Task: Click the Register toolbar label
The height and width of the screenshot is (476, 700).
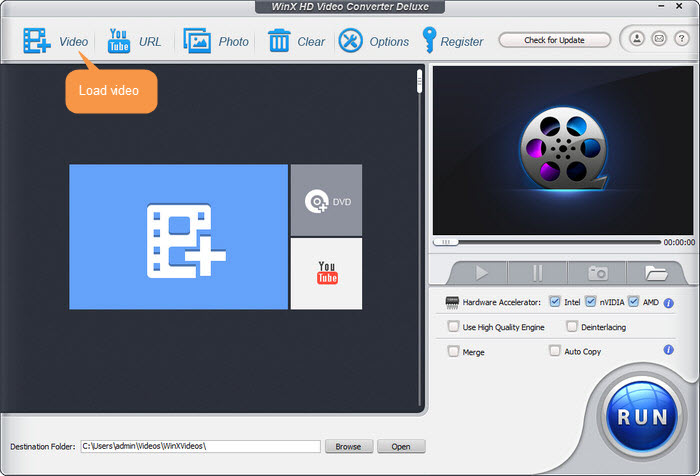Action: click(462, 42)
